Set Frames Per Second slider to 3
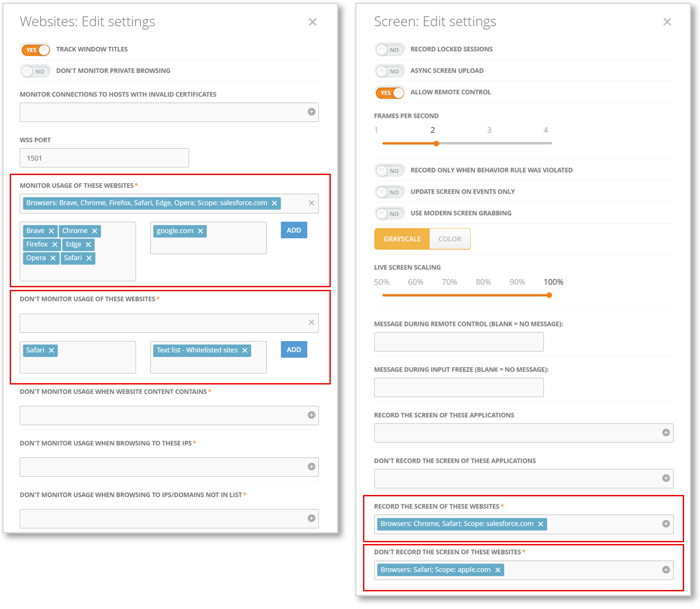This screenshot has width=700, height=609. 489,143
